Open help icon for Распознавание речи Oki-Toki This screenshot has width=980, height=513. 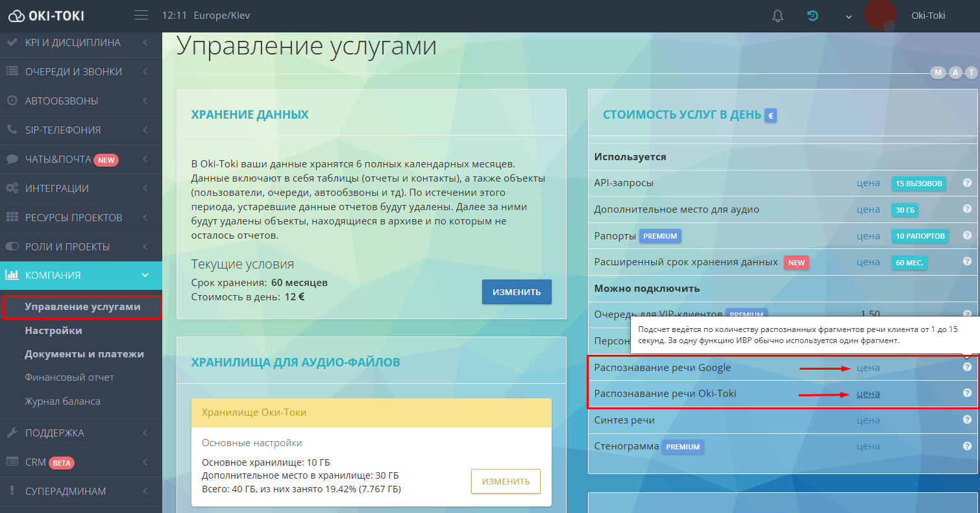tap(967, 393)
